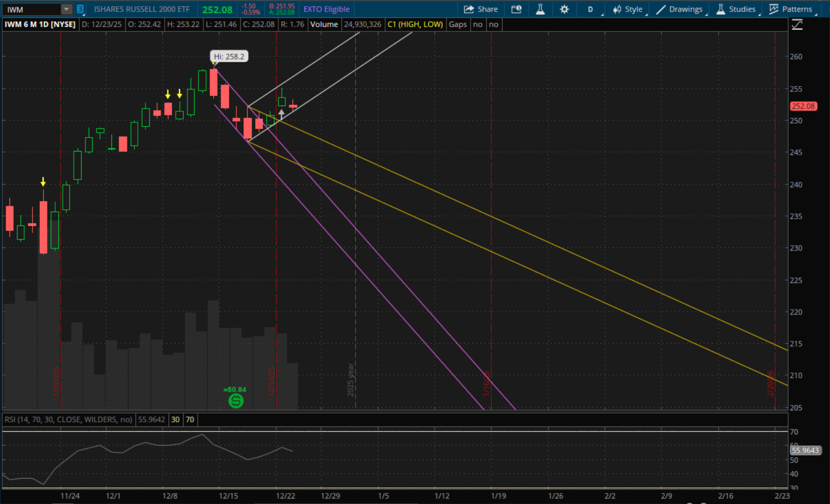This screenshot has width=830, height=504.
Task: Open the chart alerts calendar icon
Action: tap(516, 9)
